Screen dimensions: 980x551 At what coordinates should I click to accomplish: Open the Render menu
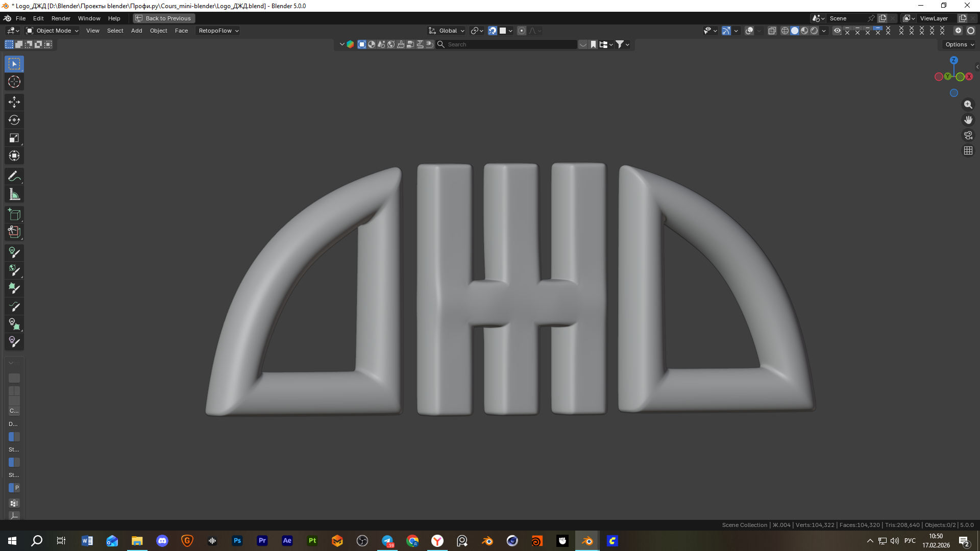[61, 18]
